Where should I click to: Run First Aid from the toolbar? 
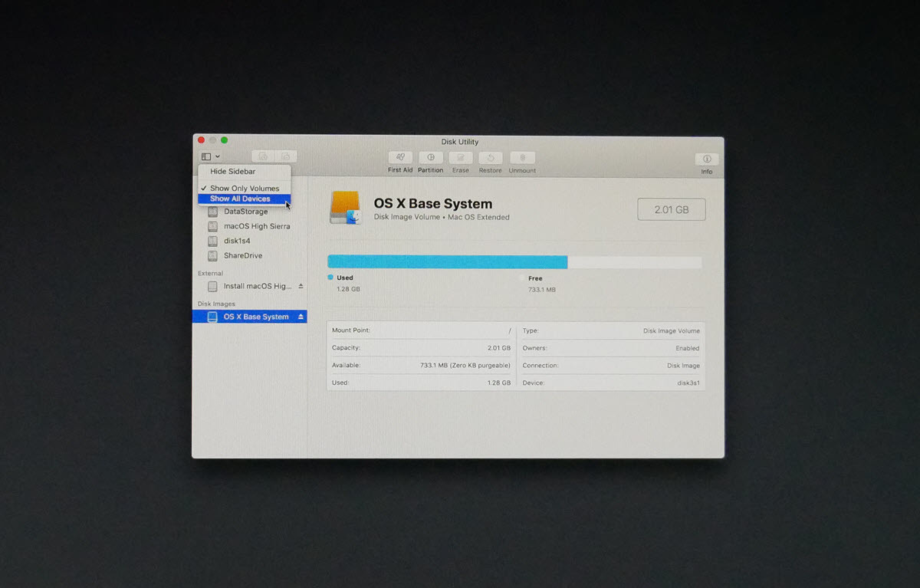pyautogui.click(x=400, y=158)
